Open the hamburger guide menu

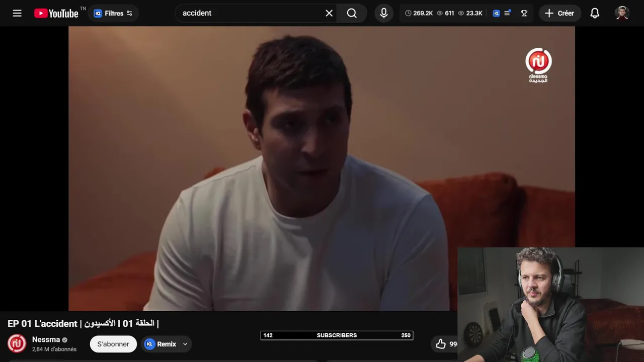[x=17, y=13]
